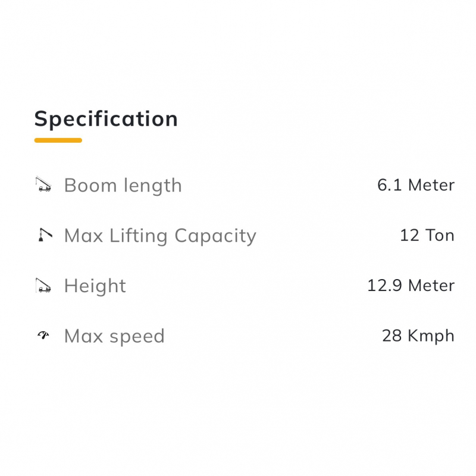The image size is (476, 476).
Task: Click the crane icon beside Boom length
Action: pos(43,185)
